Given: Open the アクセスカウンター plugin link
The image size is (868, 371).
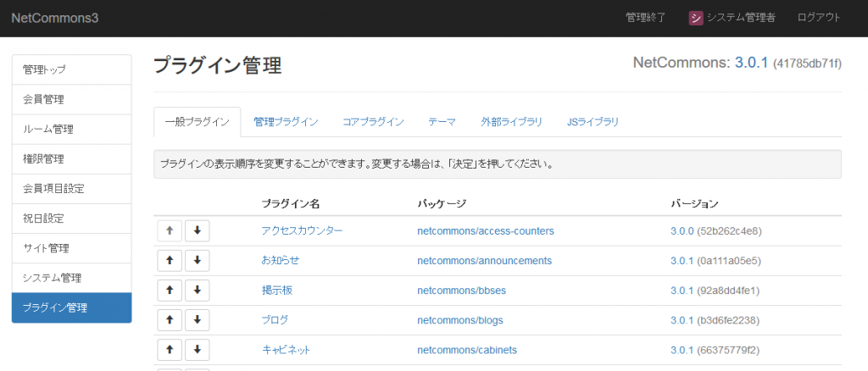Looking at the screenshot, I should [303, 231].
